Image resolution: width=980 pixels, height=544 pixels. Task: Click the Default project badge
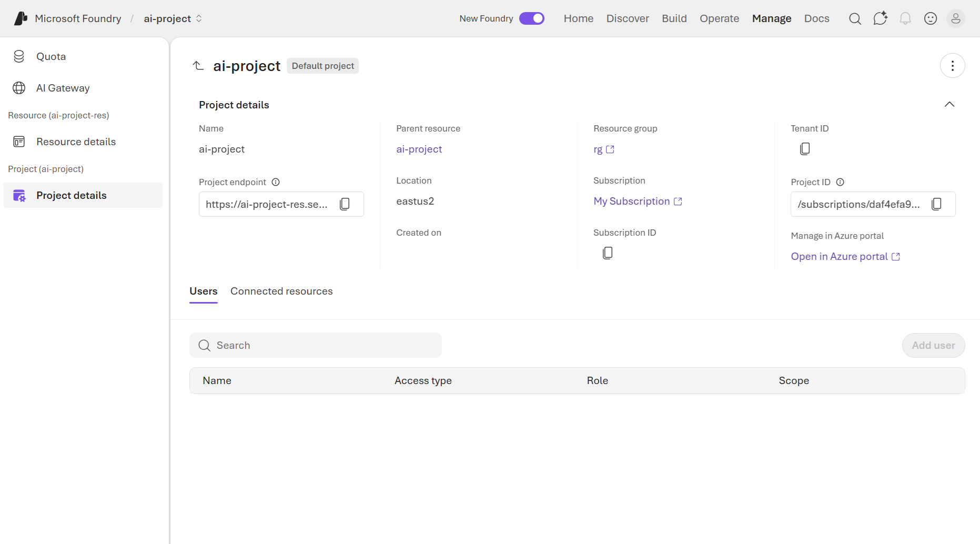pyautogui.click(x=323, y=66)
